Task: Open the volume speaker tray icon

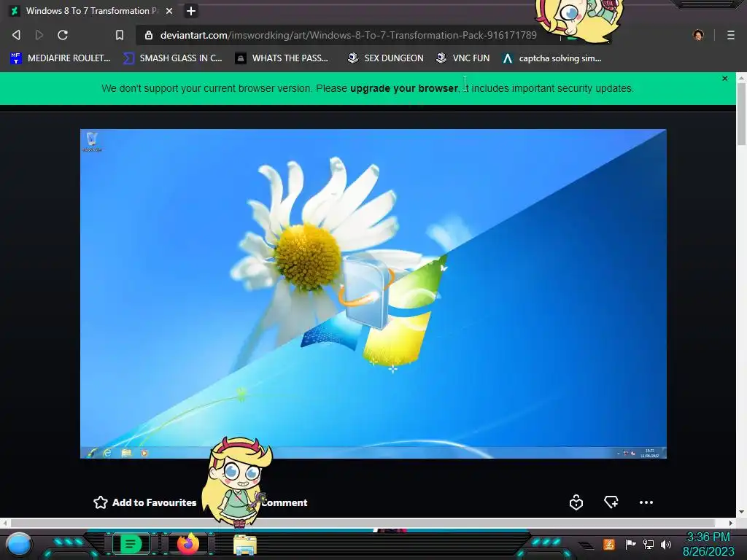Action: pyautogui.click(x=666, y=544)
